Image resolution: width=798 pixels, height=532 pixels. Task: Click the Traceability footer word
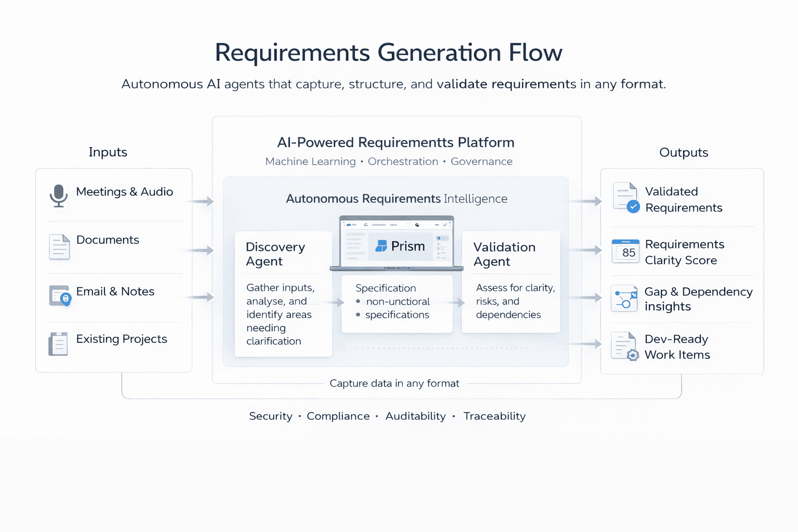495,416
